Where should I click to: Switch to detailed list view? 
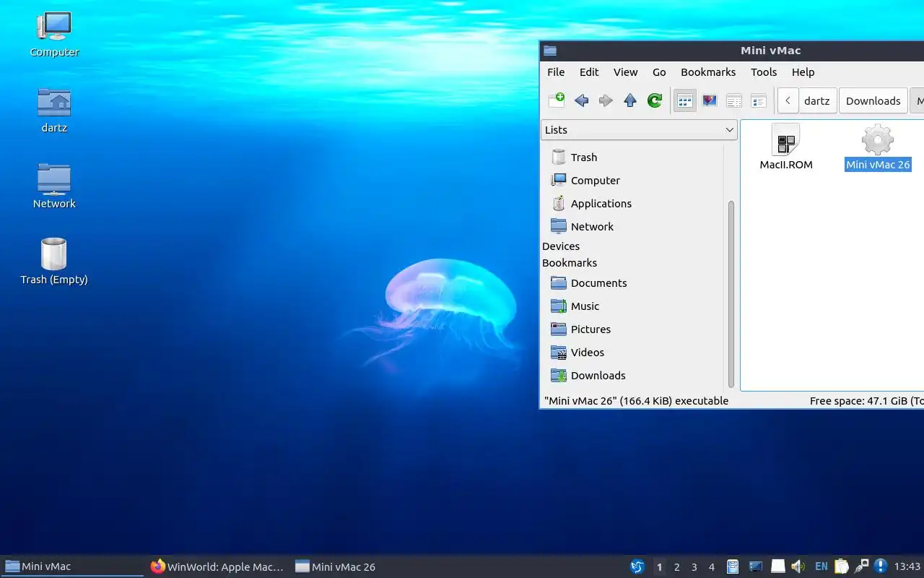(x=759, y=100)
